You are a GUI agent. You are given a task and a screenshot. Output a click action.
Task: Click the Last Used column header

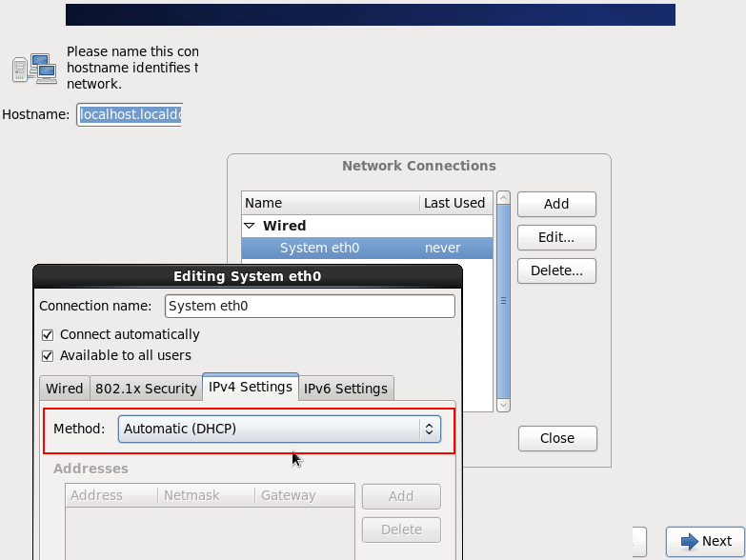click(455, 203)
